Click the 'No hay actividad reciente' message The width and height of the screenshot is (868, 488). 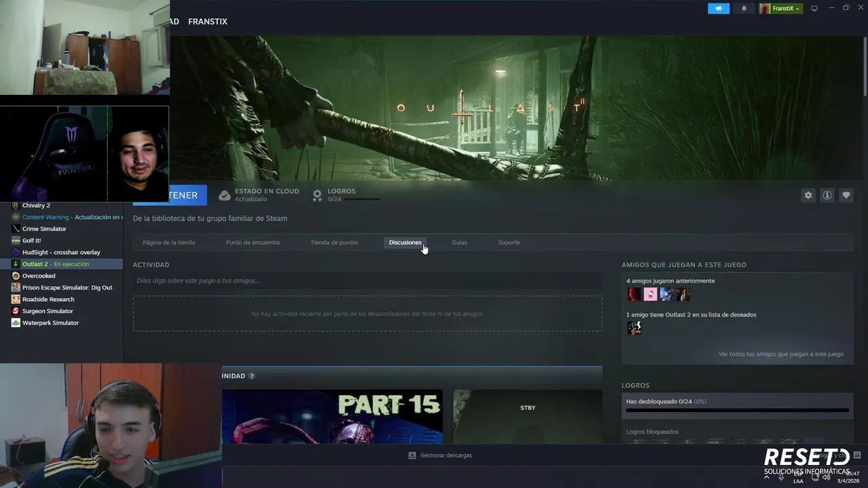(368, 314)
